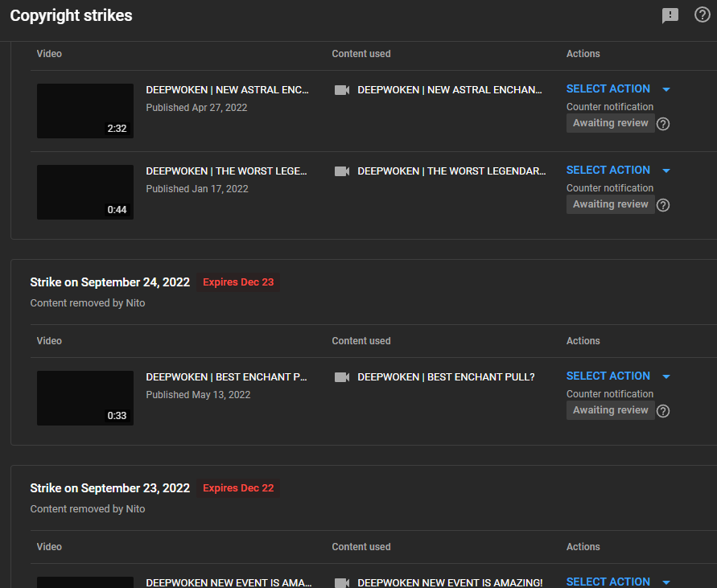Click Published Apr 27, 2022 text
The image size is (717, 588).
(196, 108)
